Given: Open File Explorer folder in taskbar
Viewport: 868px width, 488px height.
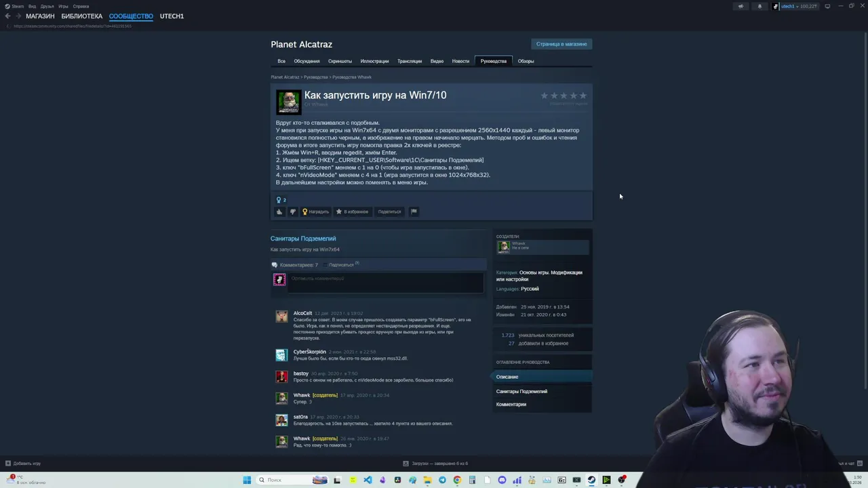Looking at the screenshot, I should (427, 480).
